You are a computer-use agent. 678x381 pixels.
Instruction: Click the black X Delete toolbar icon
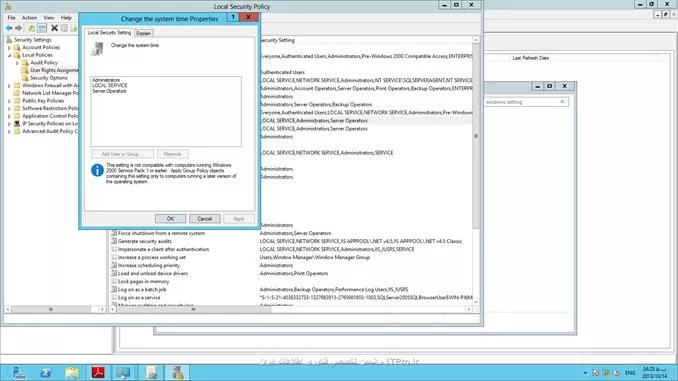[x=54, y=28]
